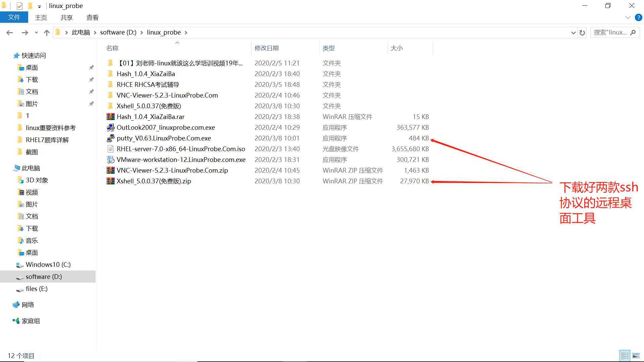Click 此电脑 in the address breadcrumb
Viewport: 644px width, 362px height.
click(81, 33)
